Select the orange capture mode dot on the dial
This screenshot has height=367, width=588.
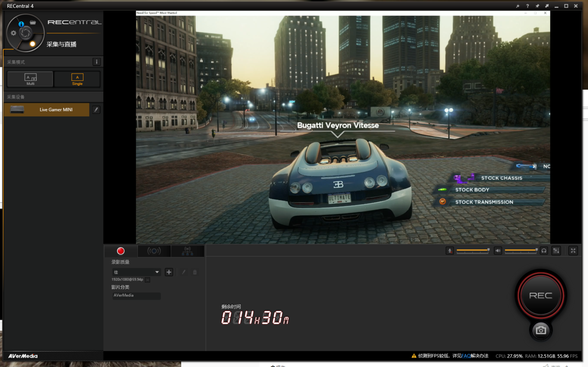[33, 44]
